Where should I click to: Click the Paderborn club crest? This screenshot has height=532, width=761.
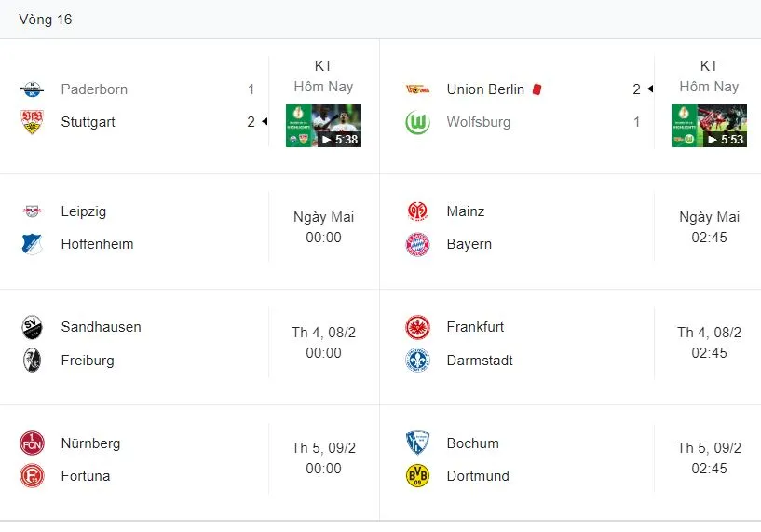coord(32,89)
